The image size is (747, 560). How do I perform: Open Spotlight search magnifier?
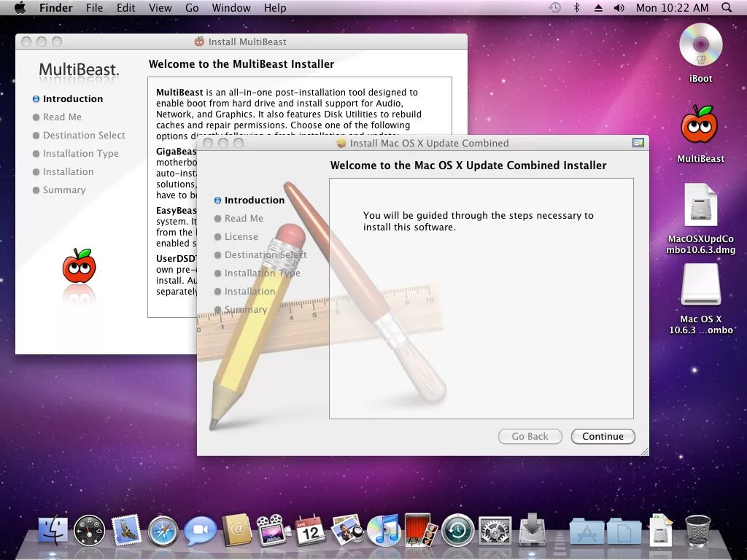(x=727, y=7)
